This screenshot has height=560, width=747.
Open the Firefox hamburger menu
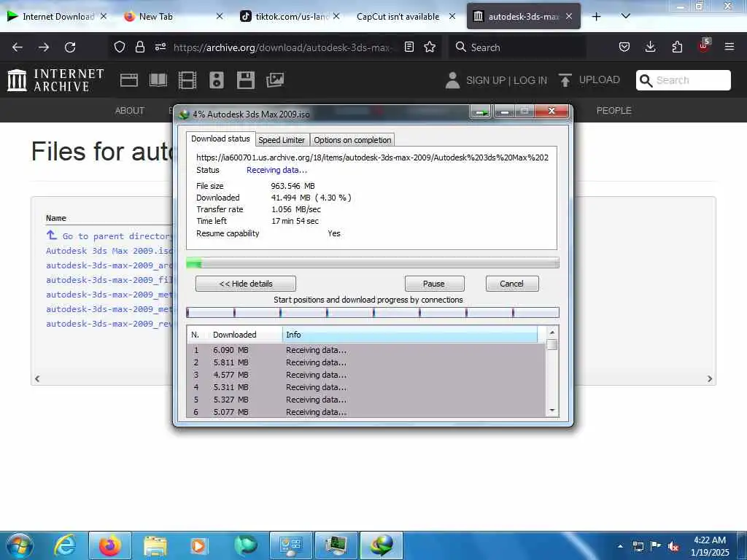[729, 47]
